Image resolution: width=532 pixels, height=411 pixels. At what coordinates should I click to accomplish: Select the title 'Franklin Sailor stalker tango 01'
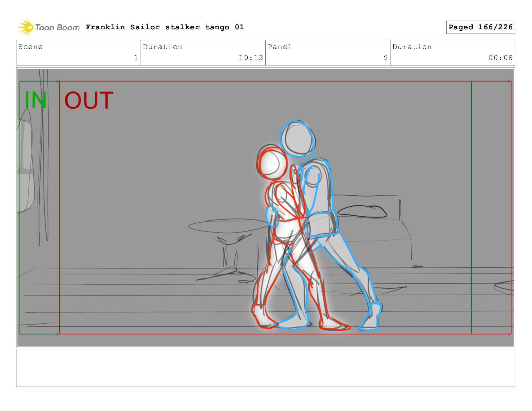point(165,27)
